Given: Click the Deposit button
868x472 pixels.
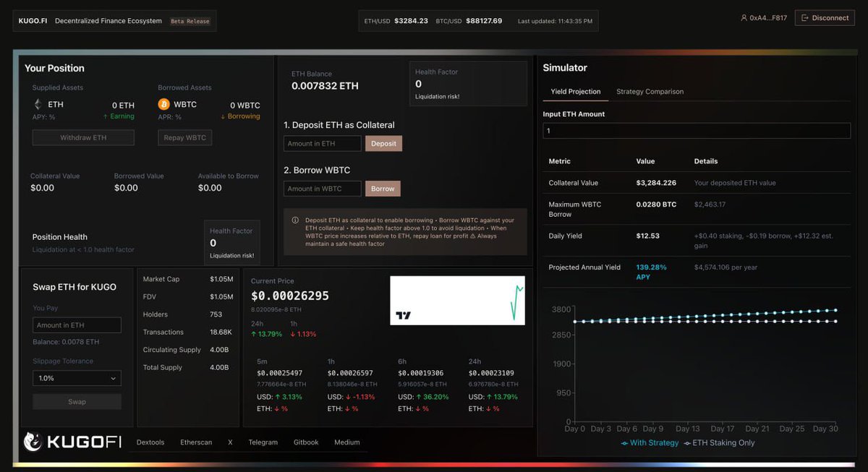Looking at the screenshot, I should click(x=383, y=143).
